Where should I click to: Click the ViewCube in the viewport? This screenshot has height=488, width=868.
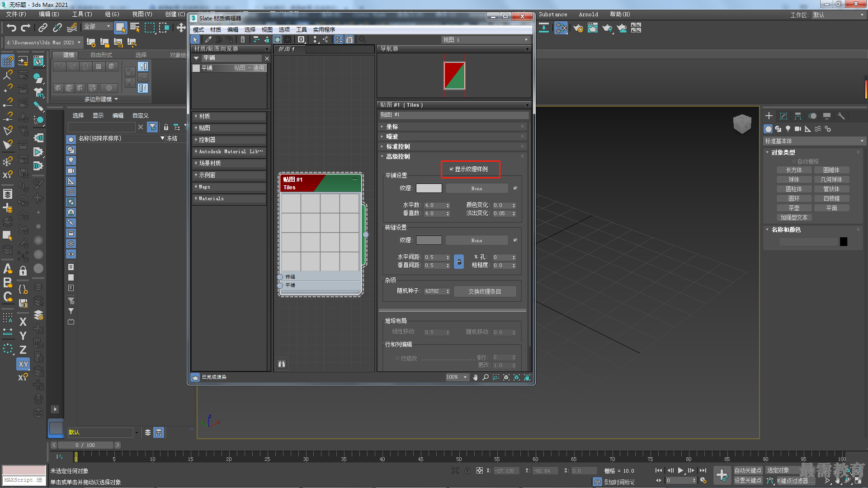(742, 123)
